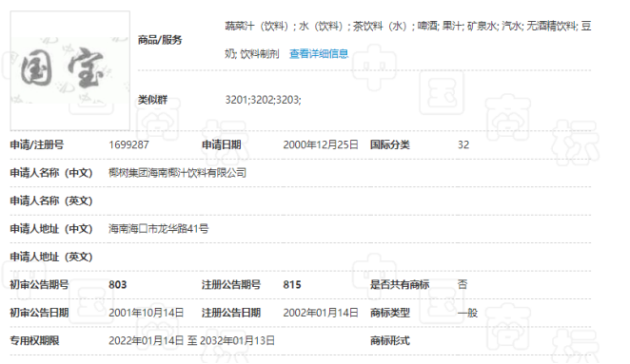Click the preliminary announcement date 2001年10月14日
This screenshot has height=364, width=630.
147,313
